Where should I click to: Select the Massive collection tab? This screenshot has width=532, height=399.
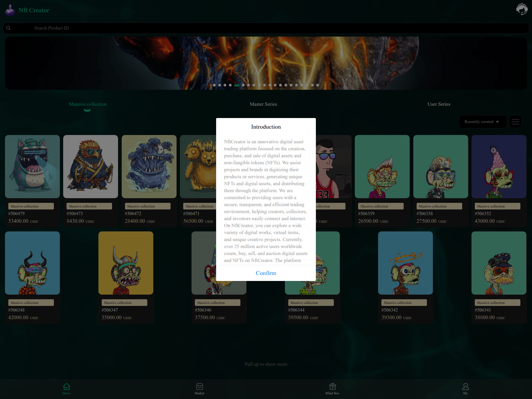point(87,104)
